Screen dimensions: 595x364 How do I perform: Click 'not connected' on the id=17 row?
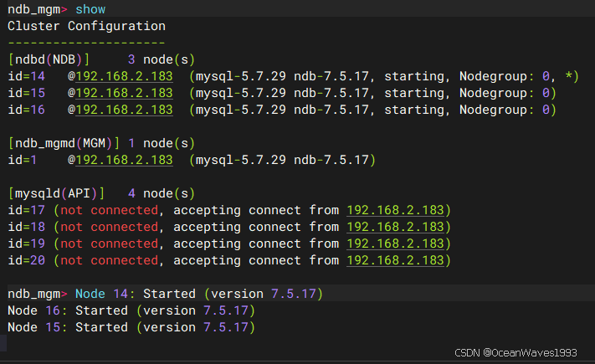pos(110,210)
